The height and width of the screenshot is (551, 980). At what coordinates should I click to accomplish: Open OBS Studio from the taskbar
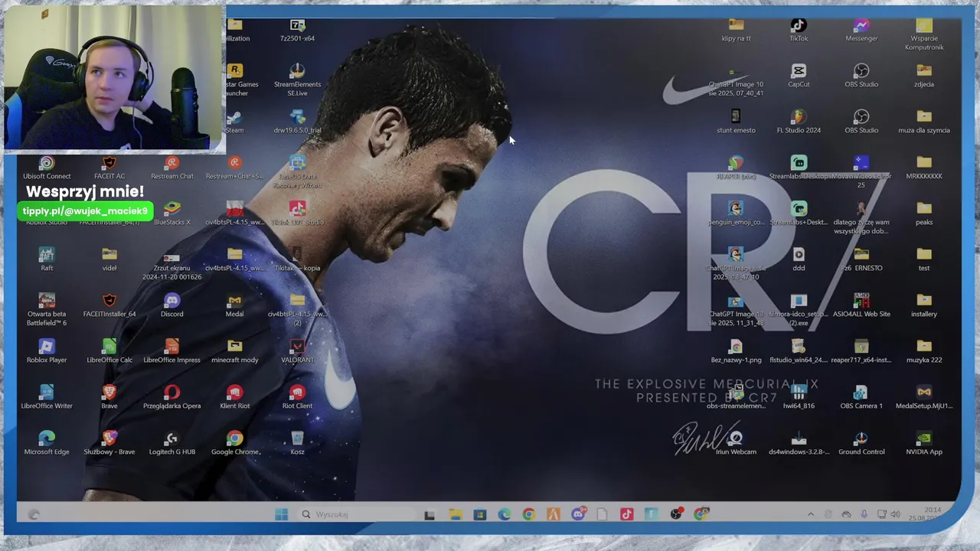pyautogui.click(x=675, y=514)
